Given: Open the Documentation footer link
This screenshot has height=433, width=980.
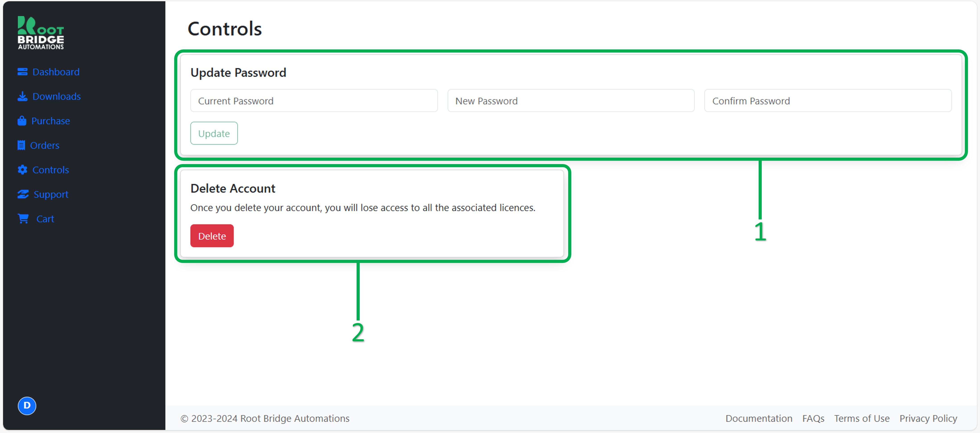Looking at the screenshot, I should (759, 418).
